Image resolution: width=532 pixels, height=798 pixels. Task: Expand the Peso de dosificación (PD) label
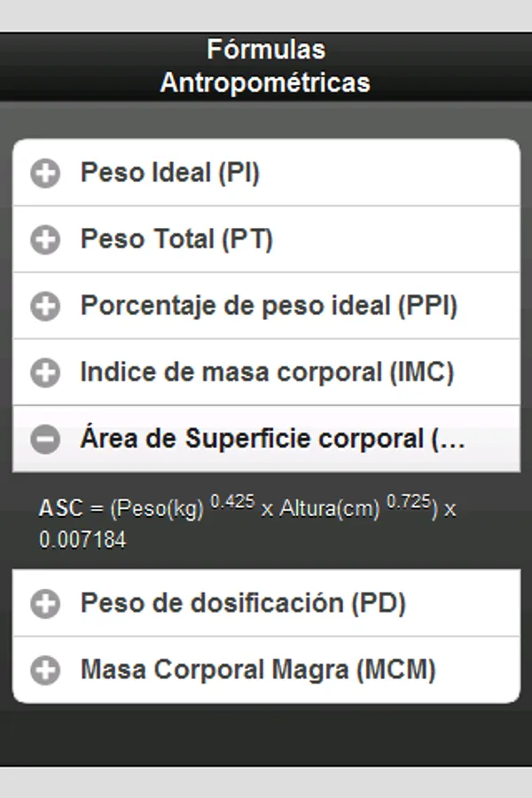243,604
